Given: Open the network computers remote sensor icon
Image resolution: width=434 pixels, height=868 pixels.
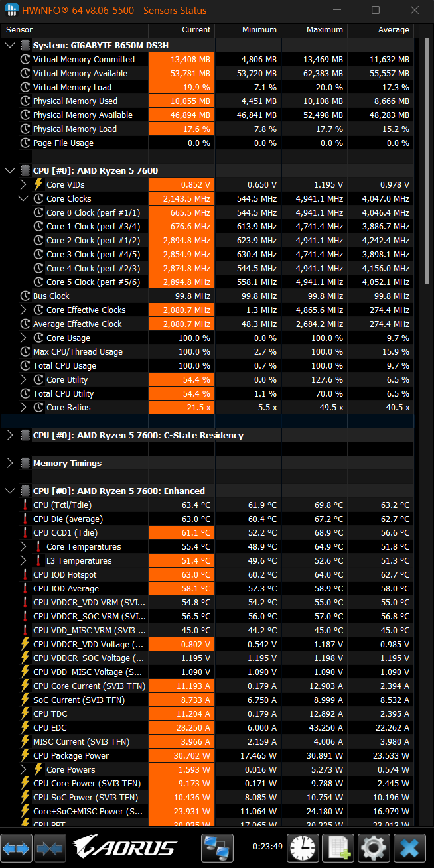Looking at the screenshot, I should coord(217,847).
